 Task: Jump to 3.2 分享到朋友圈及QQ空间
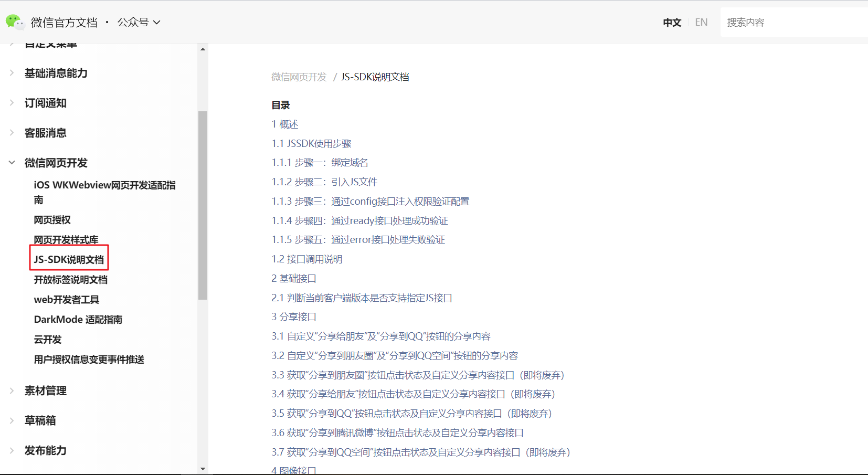395,356
